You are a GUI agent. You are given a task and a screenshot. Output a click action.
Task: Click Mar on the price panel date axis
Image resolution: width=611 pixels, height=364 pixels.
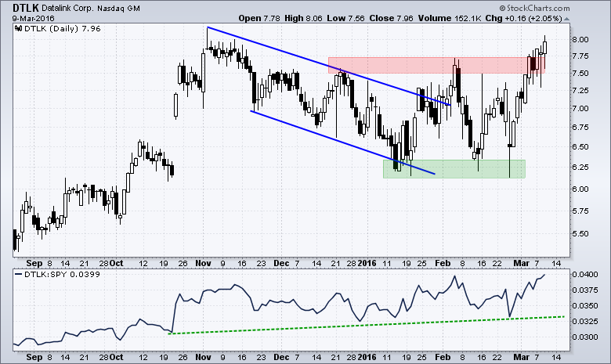pos(522,264)
